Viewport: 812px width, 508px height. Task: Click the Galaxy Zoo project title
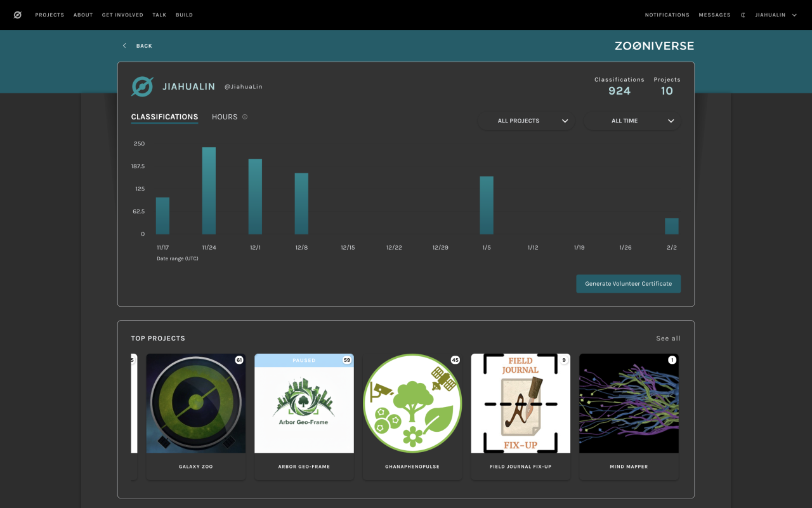tap(196, 467)
